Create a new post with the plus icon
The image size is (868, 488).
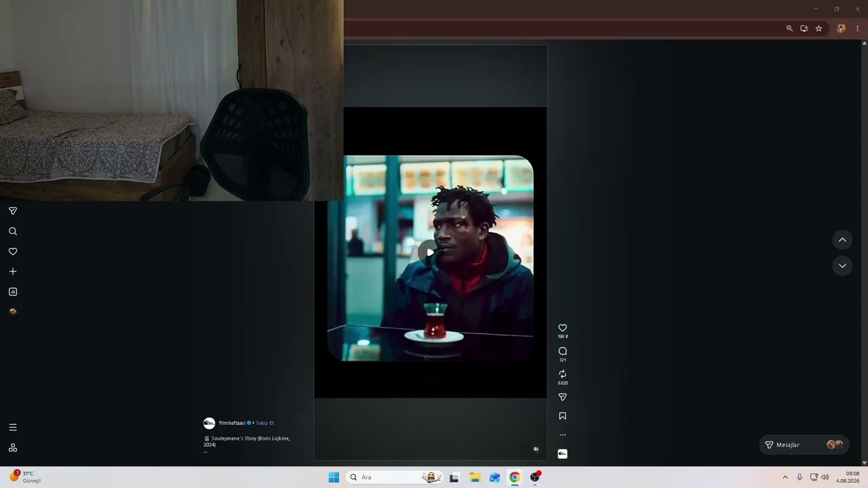click(13, 272)
